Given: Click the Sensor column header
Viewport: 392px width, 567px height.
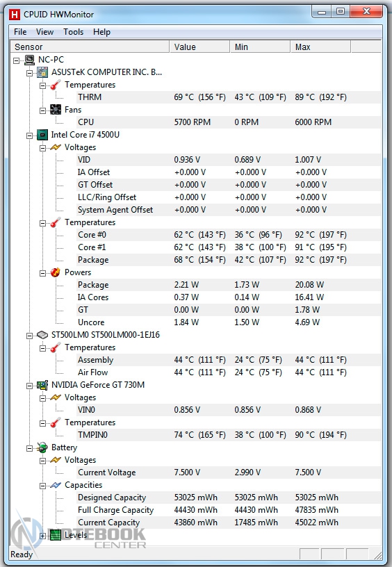Looking at the screenshot, I should click(x=90, y=47).
